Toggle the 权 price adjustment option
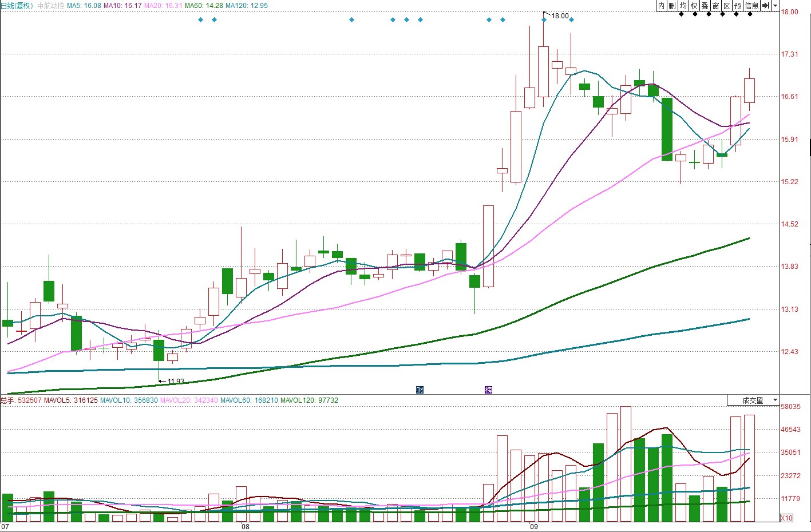 (694, 6)
